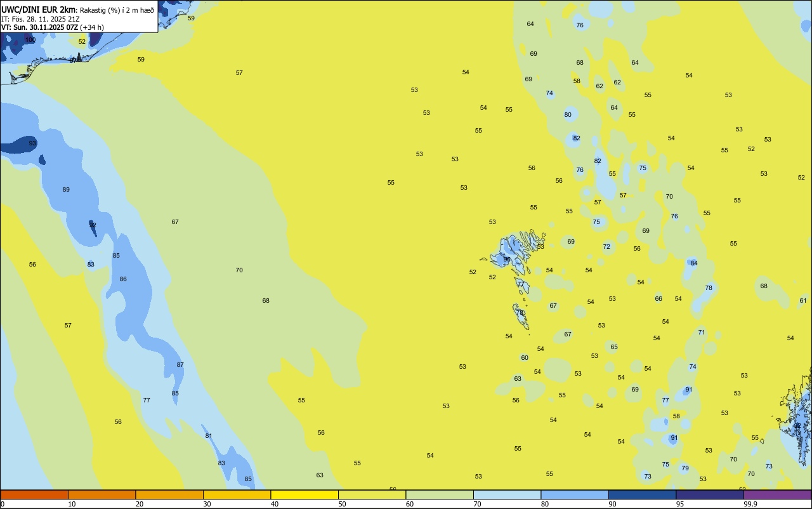Viewport: 812px width, 509px height.
Task: Click the 80–90 medium blue legend swatch
Action: pos(575,494)
